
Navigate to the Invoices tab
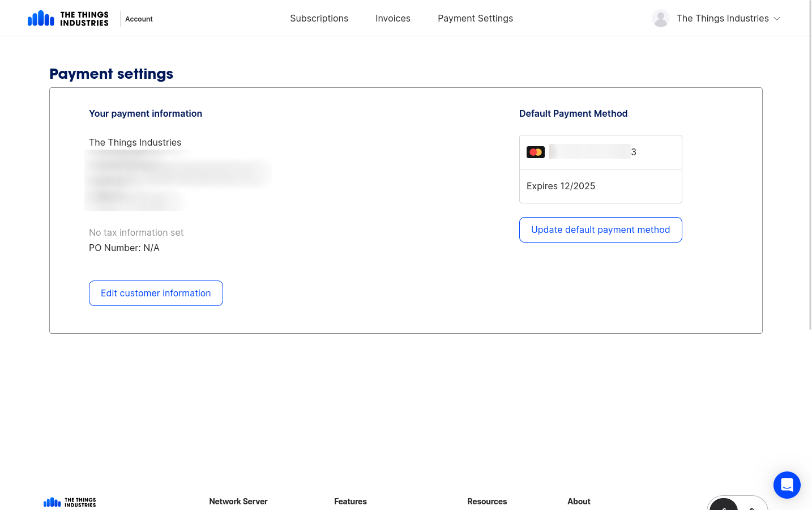[393, 18]
